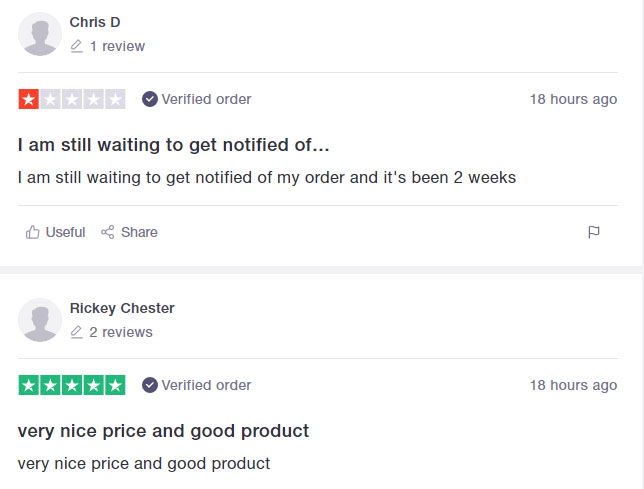Click the 'Verified order' label on Rickey's review
The height and width of the screenshot is (489, 644).
[206, 385]
